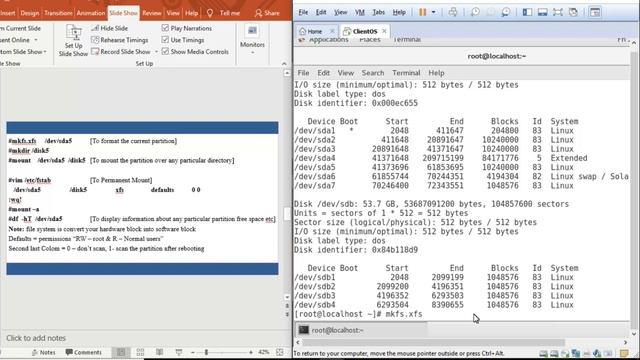Open the PowerPoint Help ribbon tab
Viewport: 640px width, 360px height.
click(191, 13)
